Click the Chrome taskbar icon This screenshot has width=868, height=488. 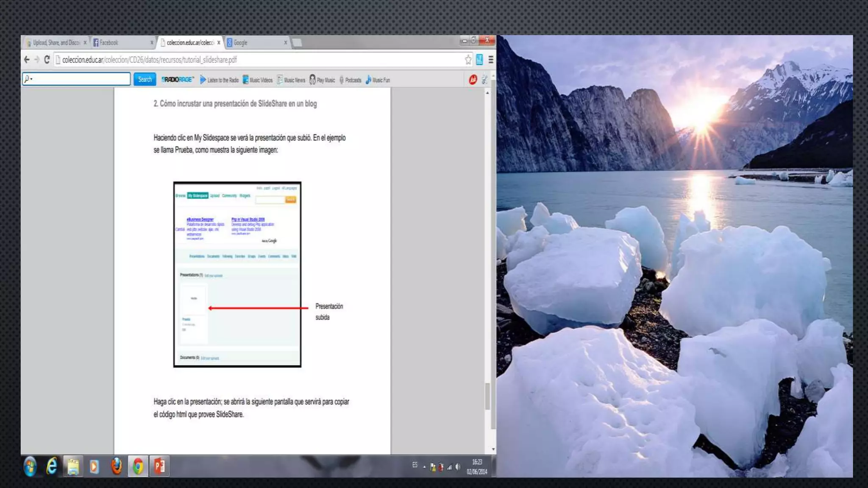[x=138, y=466]
